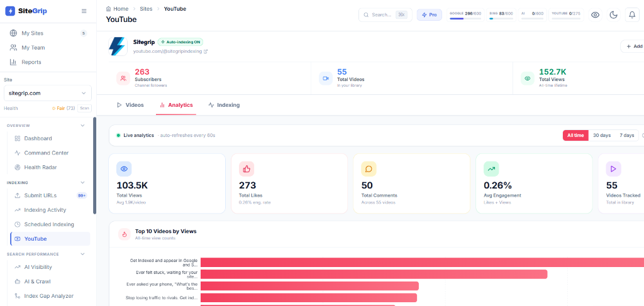Click the Scan health button
The width and height of the screenshot is (644, 306).
click(x=85, y=108)
